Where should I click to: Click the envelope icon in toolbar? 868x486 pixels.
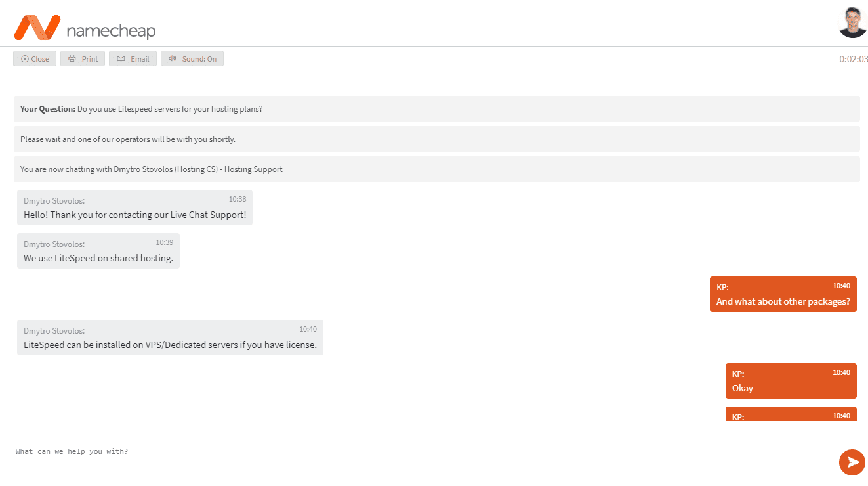click(x=121, y=59)
